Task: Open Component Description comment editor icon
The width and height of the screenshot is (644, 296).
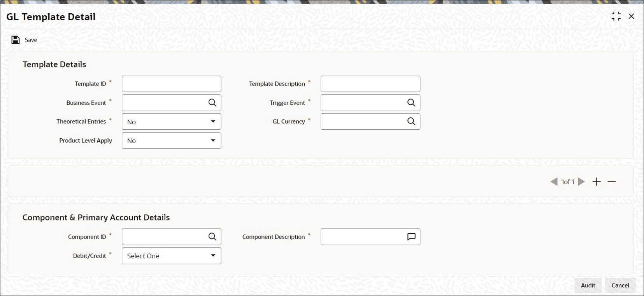Action: pyautogui.click(x=411, y=237)
